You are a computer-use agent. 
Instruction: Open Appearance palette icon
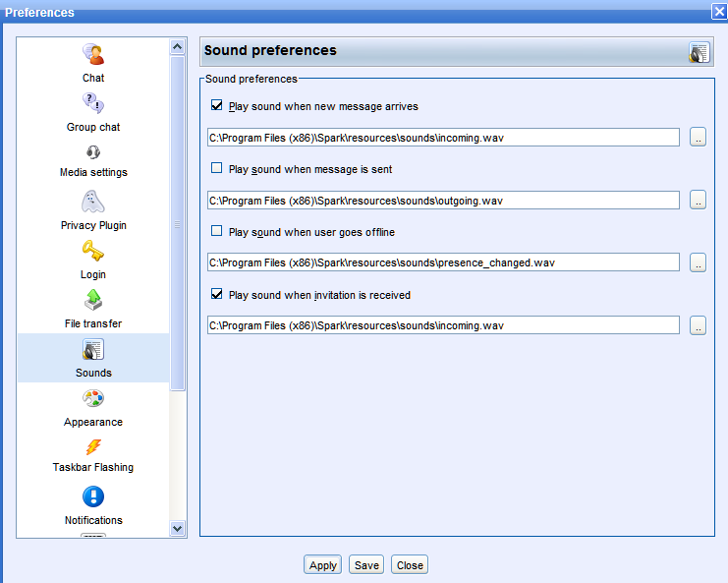tap(93, 398)
